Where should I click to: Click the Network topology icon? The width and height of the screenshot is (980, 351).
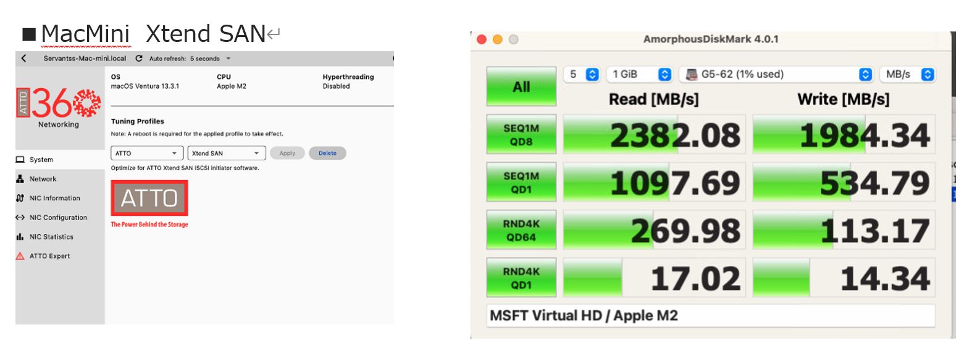coord(20,179)
